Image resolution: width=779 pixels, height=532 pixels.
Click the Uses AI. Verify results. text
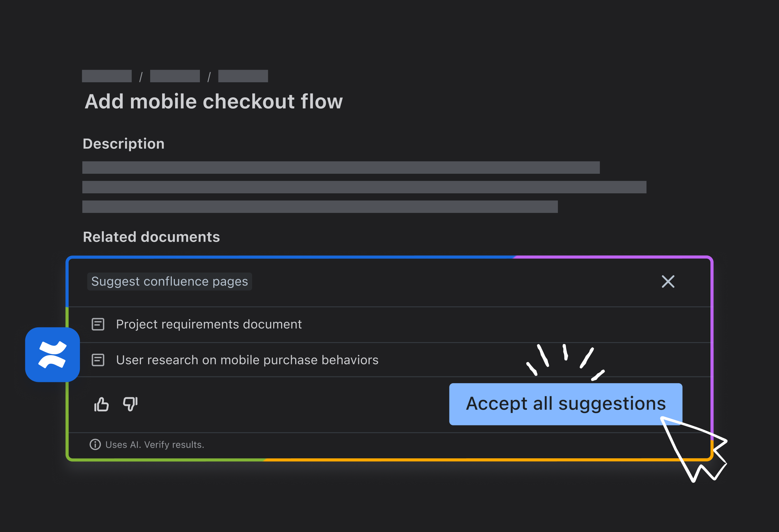tap(155, 445)
